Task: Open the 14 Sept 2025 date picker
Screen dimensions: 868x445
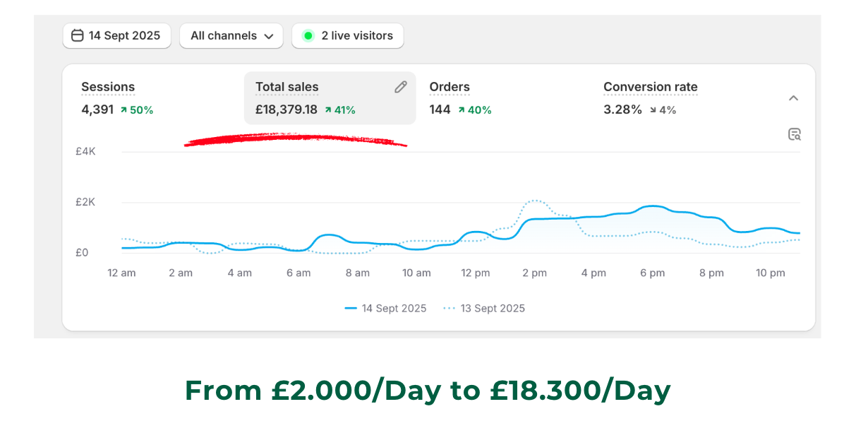Action: pos(117,35)
